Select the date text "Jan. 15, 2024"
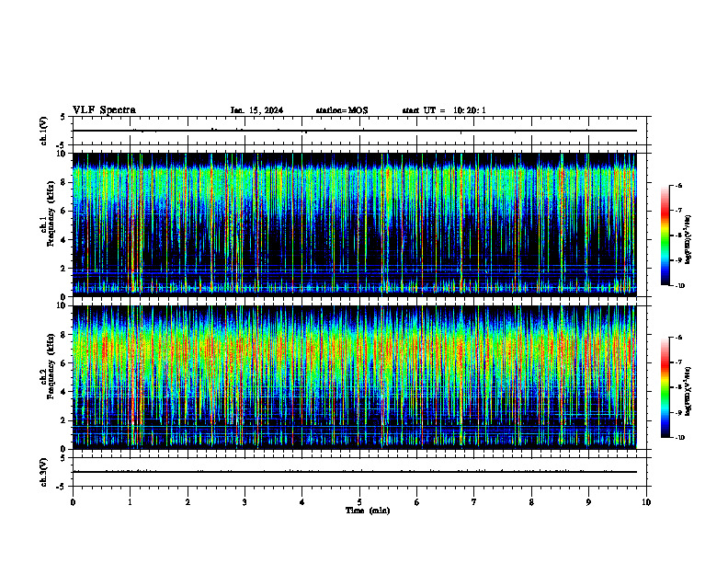The height and width of the screenshot is (563, 728). click(256, 110)
